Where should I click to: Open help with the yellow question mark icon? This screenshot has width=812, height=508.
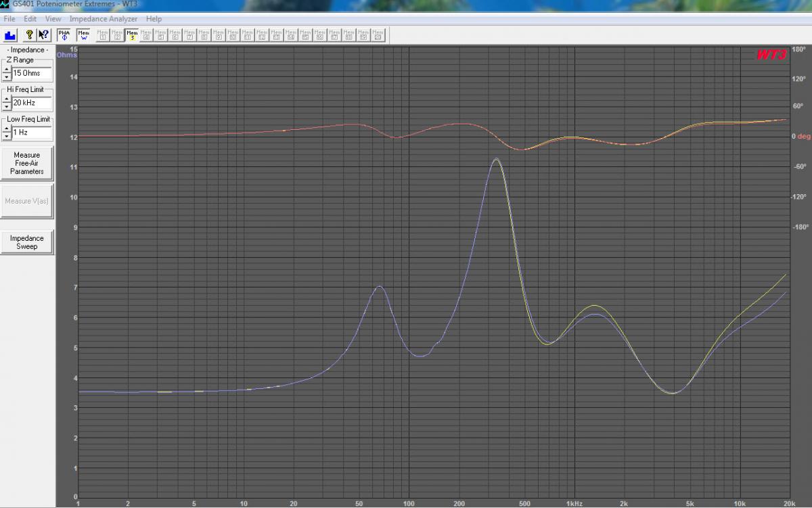pyautogui.click(x=30, y=34)
